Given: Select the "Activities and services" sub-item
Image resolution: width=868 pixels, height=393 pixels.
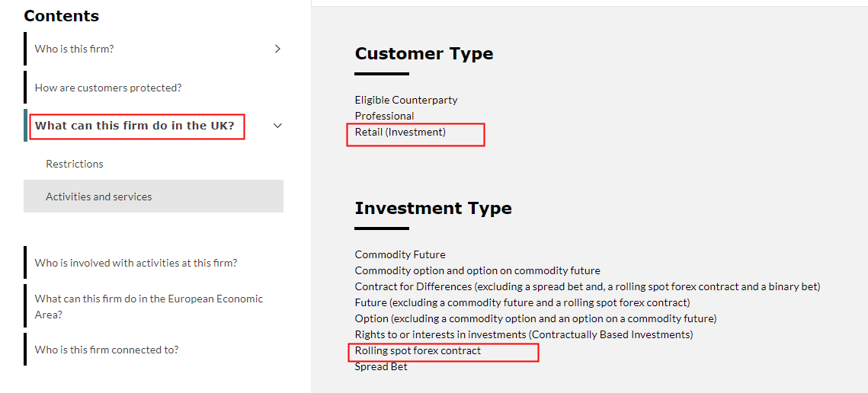Looking at the screenshot, I should [99, 196].
